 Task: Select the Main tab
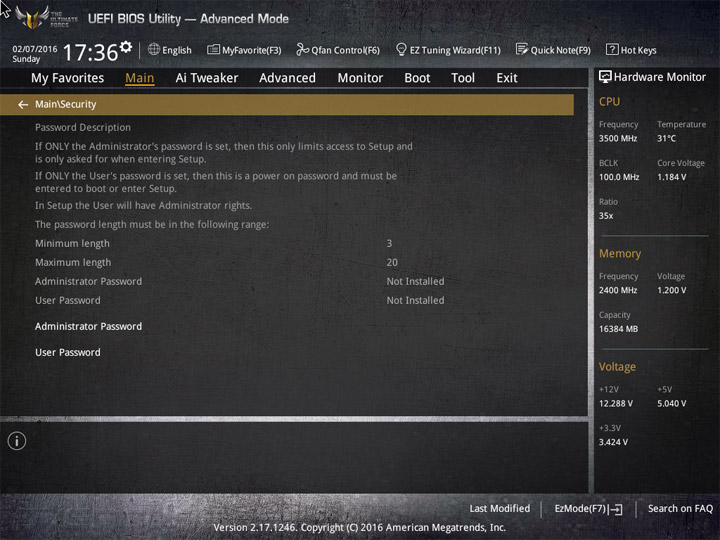(x=140, y=78)
